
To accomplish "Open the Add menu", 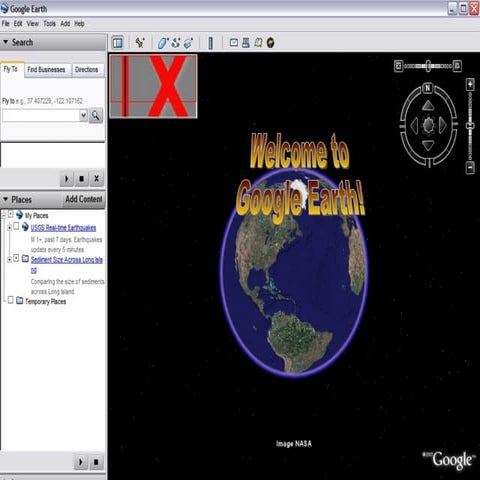I will tap(65, 24).
